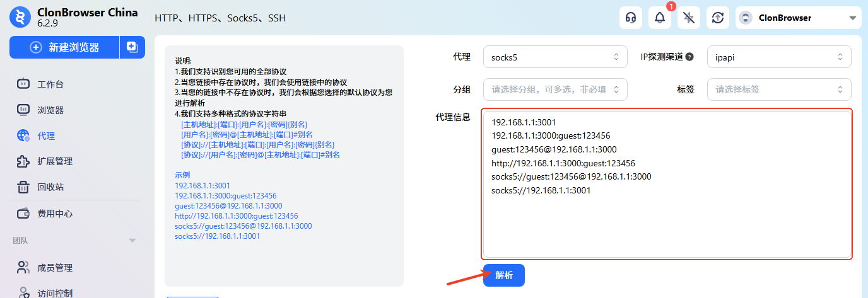The width and height of the screenshot is (868, 298).
Task: Click 新建浏览器 button
Action: 64,47
